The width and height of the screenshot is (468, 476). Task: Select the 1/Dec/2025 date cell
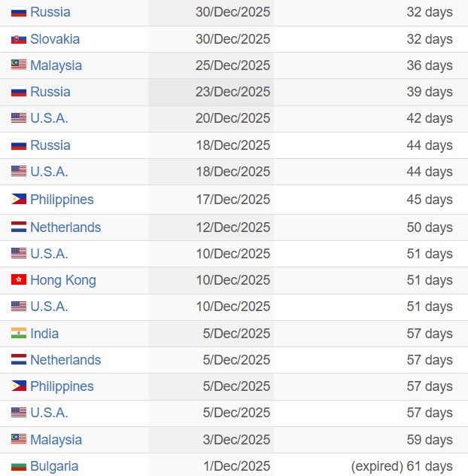click(236, 466)
